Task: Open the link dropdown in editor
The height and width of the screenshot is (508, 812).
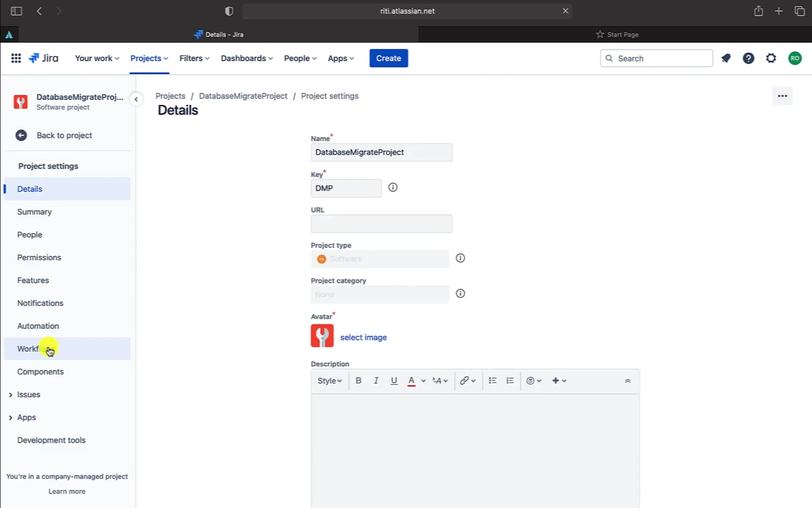Action: tap(468, 381)
